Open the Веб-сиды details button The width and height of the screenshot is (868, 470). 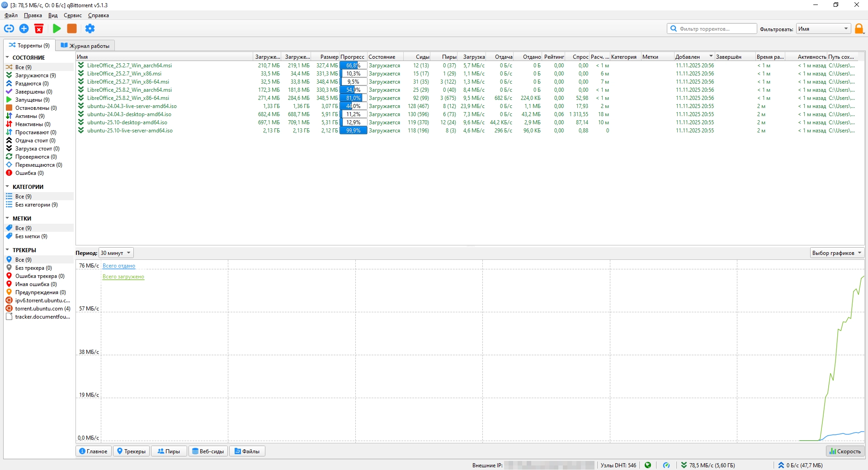coord(208,451)
